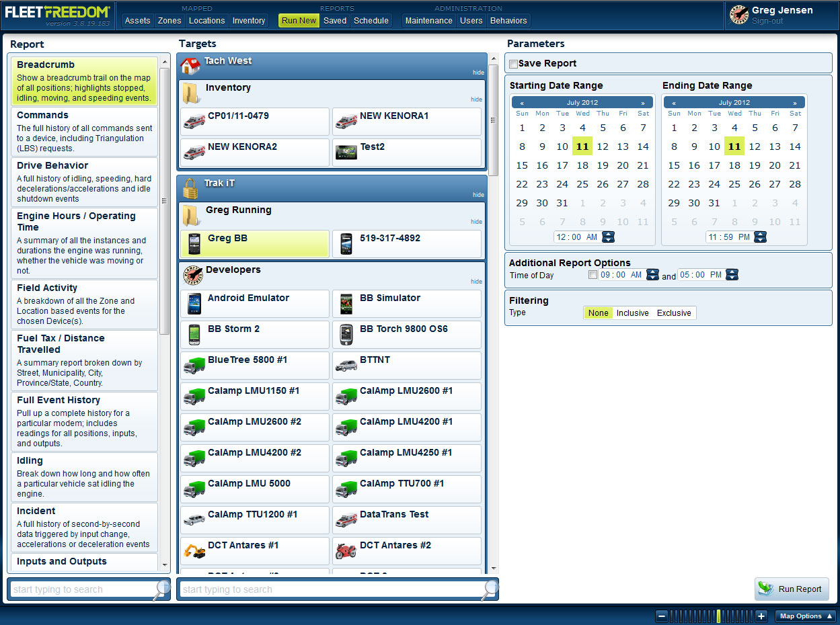This screenshot has width=840, height=625.
Task: Set filtering type to None
Action: point(598,313)
